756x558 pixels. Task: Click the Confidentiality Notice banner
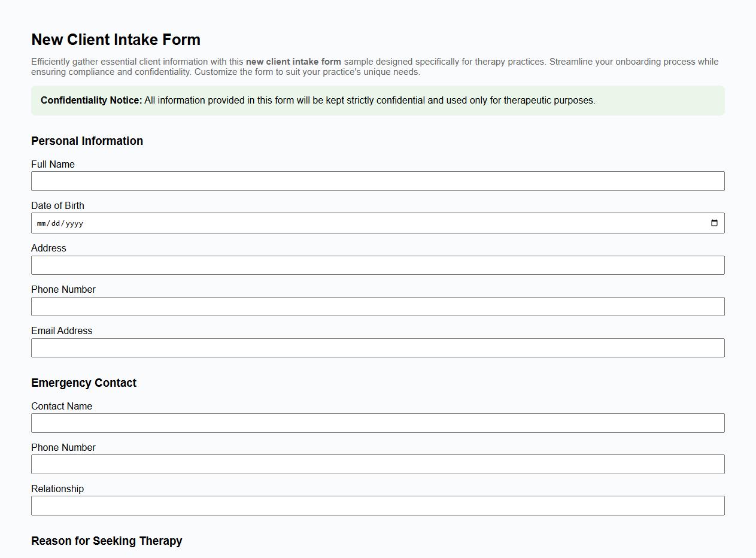(378, 101)
